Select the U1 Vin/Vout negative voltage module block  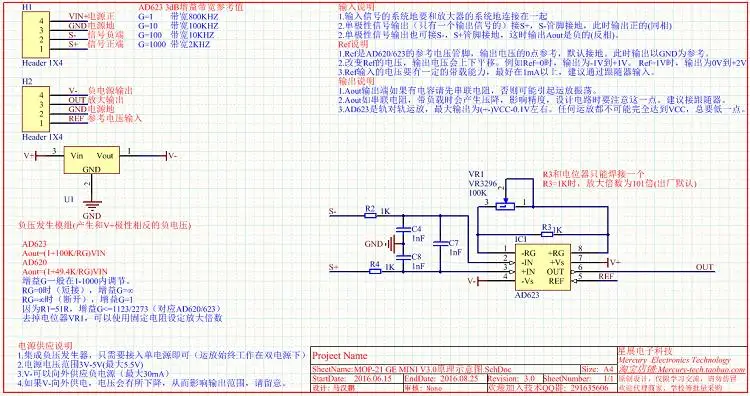[91, 160]
